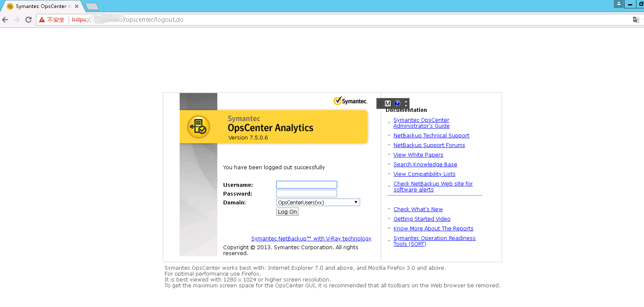644x307 pixels.
Task: Click the M icon on the floating toolbar
Action: coord(388,103)
